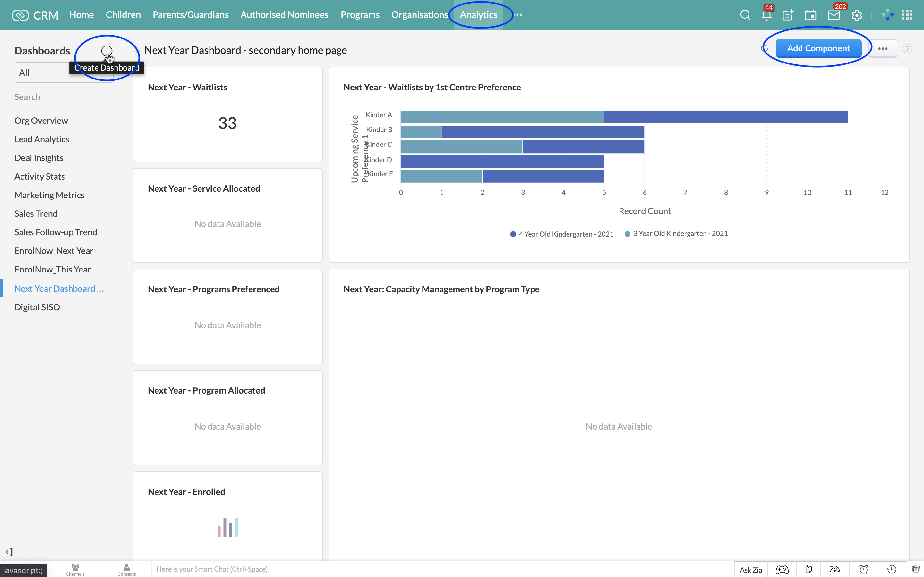Click the dashboards Search field

click(x=64, y=97)
